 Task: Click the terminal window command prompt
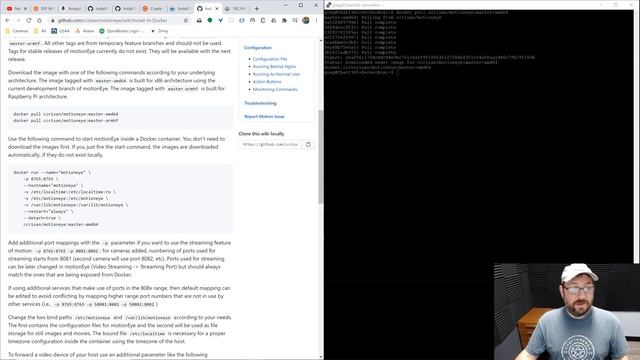(x=362, y=73)
